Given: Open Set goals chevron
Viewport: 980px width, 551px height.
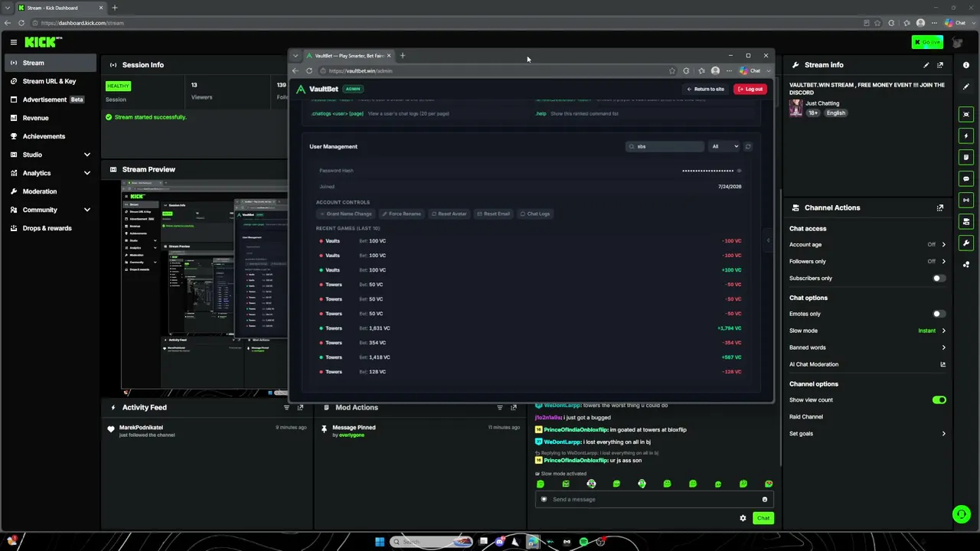Looking at the screenshot, I should (943, 434).
